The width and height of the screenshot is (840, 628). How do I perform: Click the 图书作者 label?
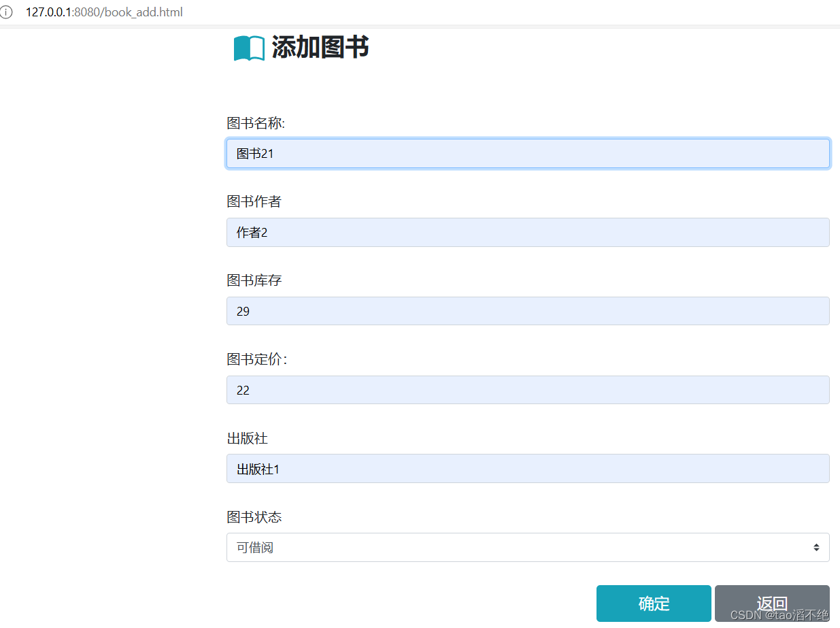(x=254, y=202)
